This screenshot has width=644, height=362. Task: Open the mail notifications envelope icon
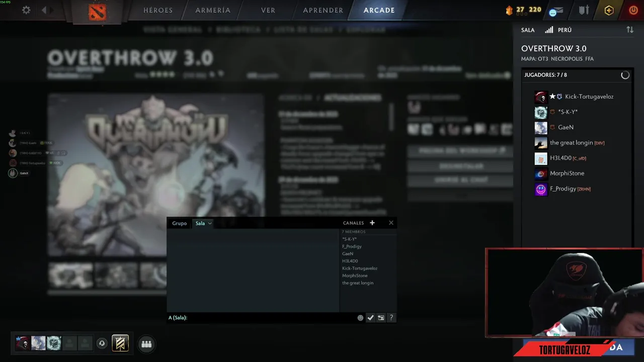[x=556, y=11]
